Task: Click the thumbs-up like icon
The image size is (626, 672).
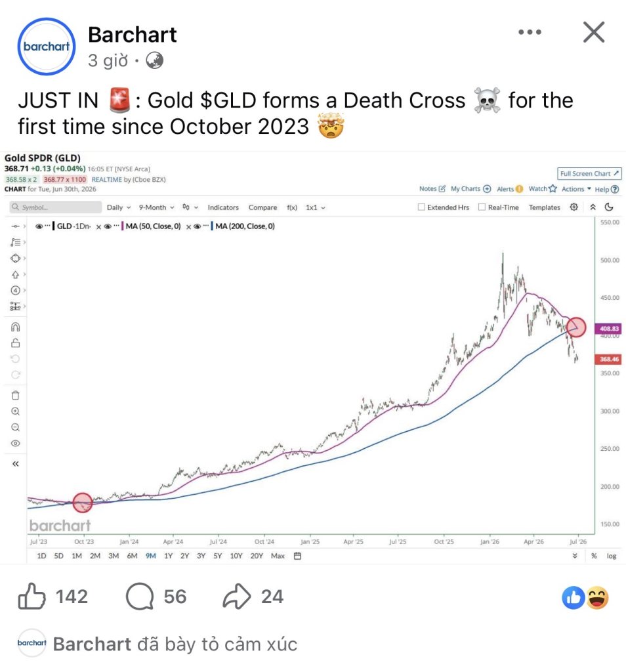Action: pyautogui.click(x=31, y=596)
